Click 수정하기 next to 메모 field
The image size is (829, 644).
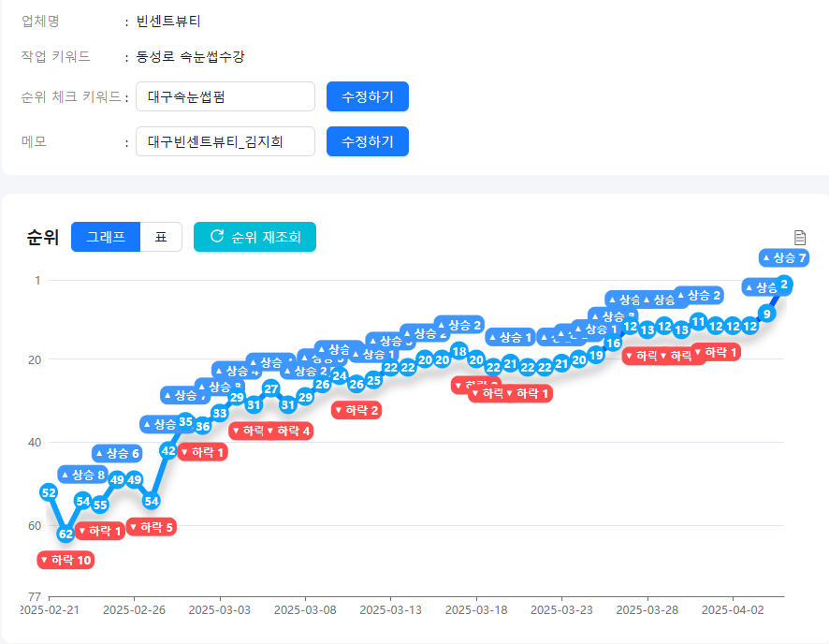point(368,141)
